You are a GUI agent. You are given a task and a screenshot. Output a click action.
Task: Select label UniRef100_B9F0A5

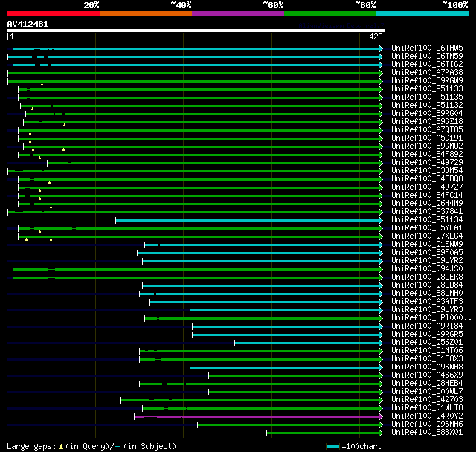click(427, 253)
